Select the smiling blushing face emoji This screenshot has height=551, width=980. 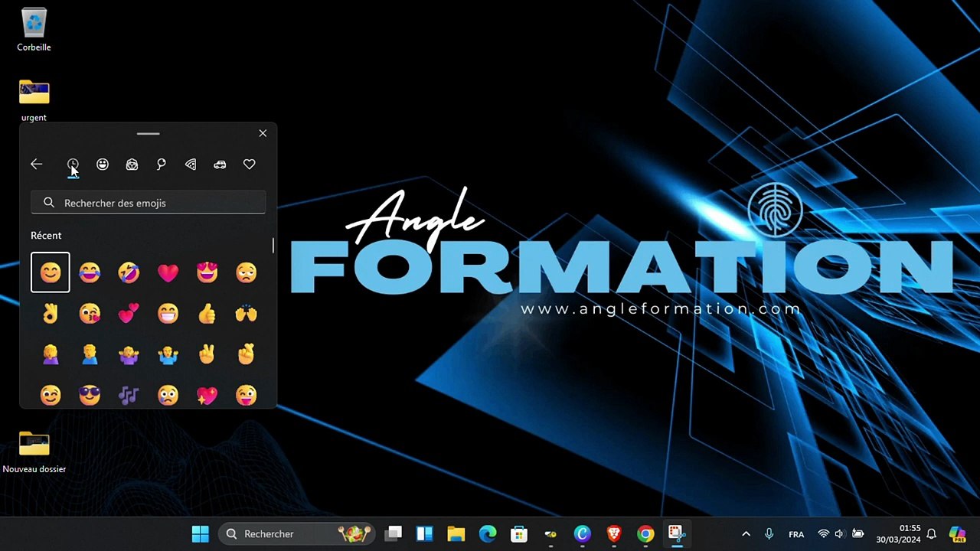pos(51,272)
